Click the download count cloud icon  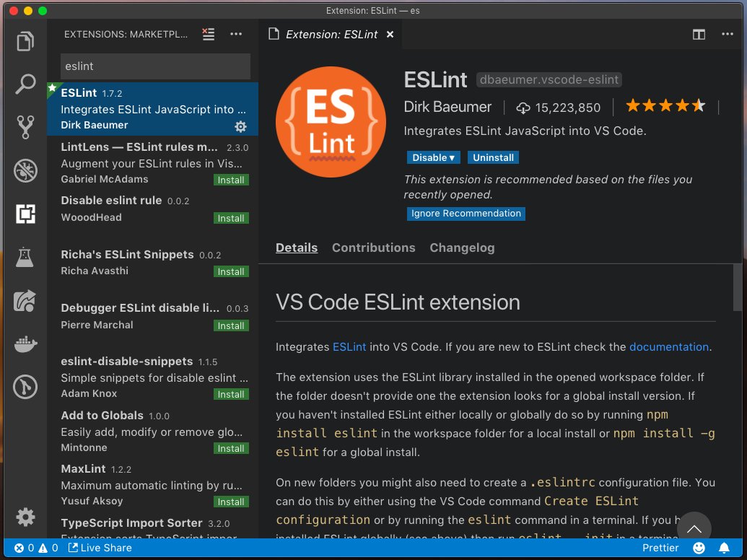(x=523, y=108)
